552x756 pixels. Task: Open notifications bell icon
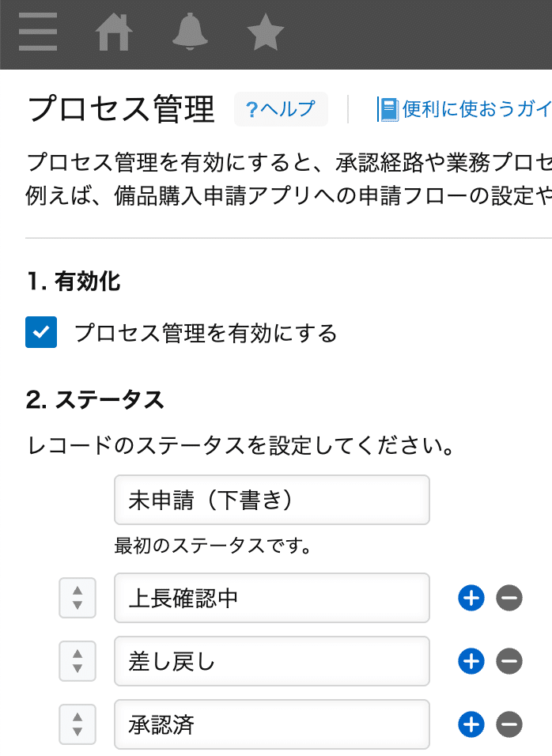(x=190, y=32)
